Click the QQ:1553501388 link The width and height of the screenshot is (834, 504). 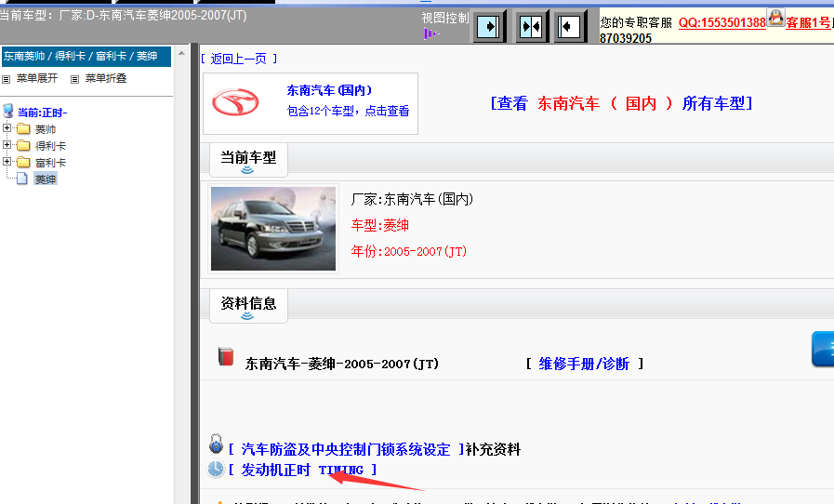click(x=721, y=22)
